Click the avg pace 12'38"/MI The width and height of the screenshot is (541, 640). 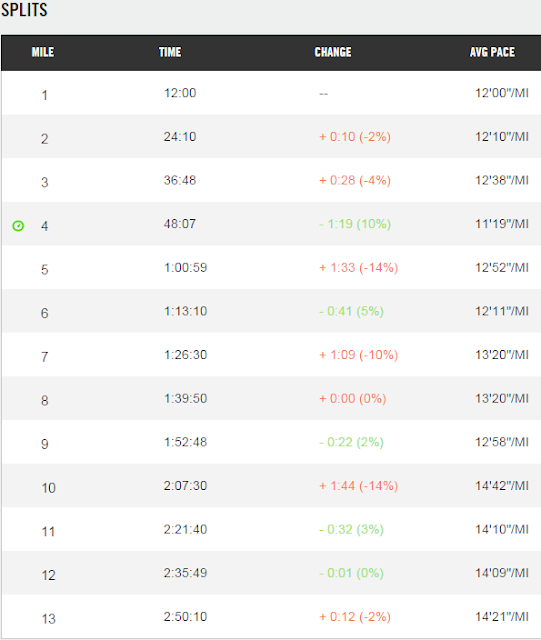tap(502, 180)
